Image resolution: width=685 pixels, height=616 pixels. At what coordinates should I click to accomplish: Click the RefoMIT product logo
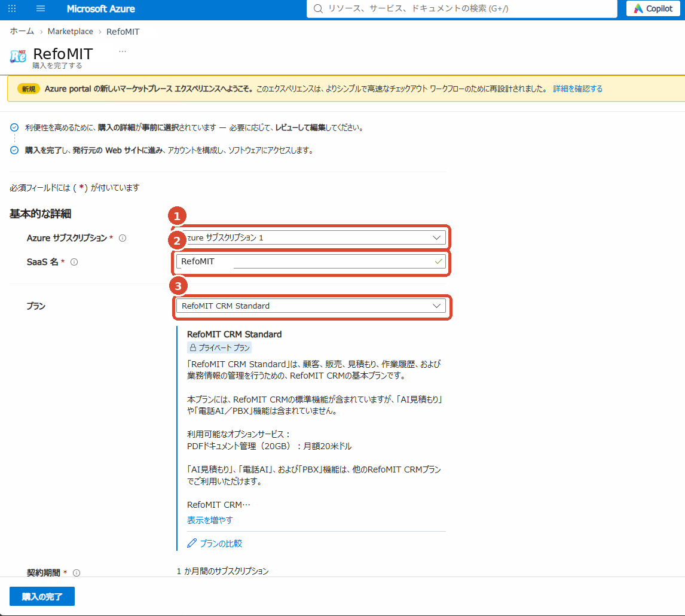[19, 56]
